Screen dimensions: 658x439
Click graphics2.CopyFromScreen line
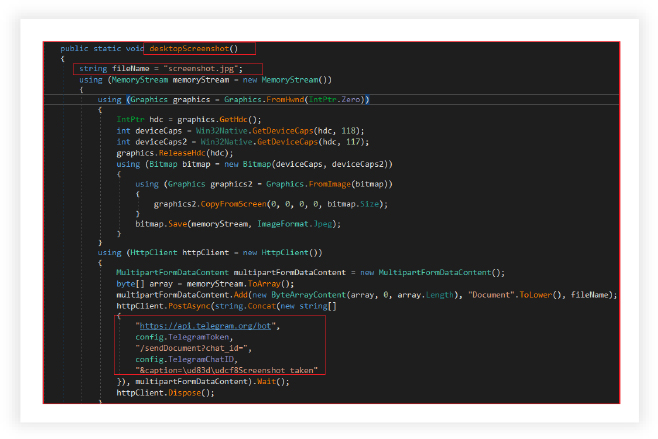point(271,204)
